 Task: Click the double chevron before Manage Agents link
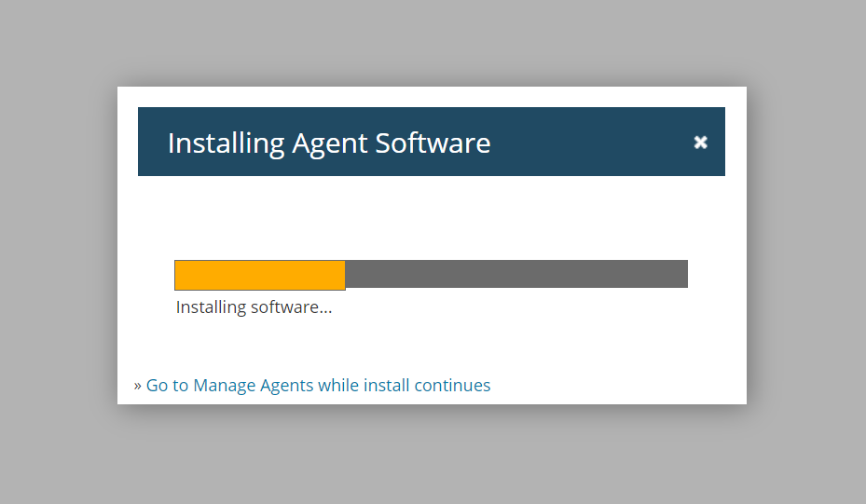point(138,386)
